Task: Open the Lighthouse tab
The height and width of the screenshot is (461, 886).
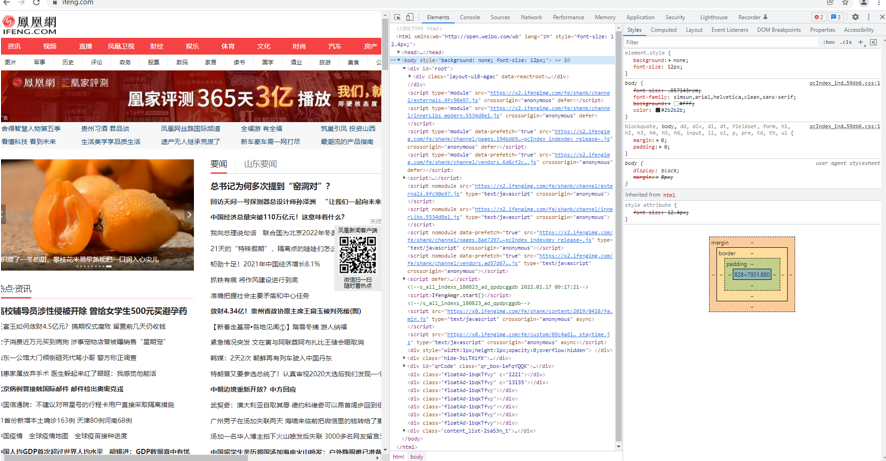Action: [714, 18]
